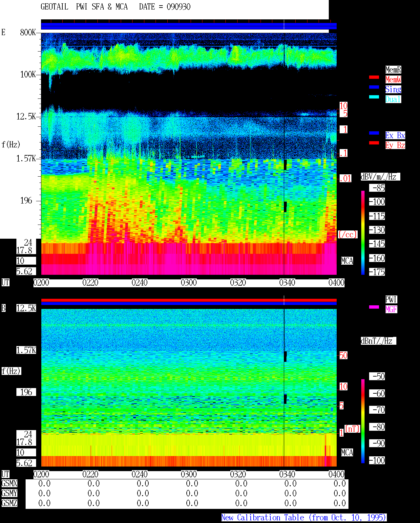
Task: Select the PWI legend label
Action: tap(391, 299)
